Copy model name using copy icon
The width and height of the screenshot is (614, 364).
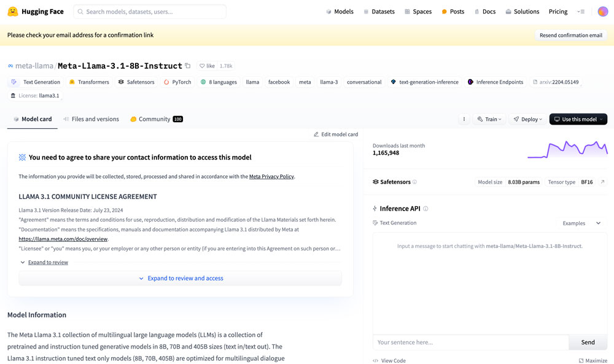pos(188,66)
